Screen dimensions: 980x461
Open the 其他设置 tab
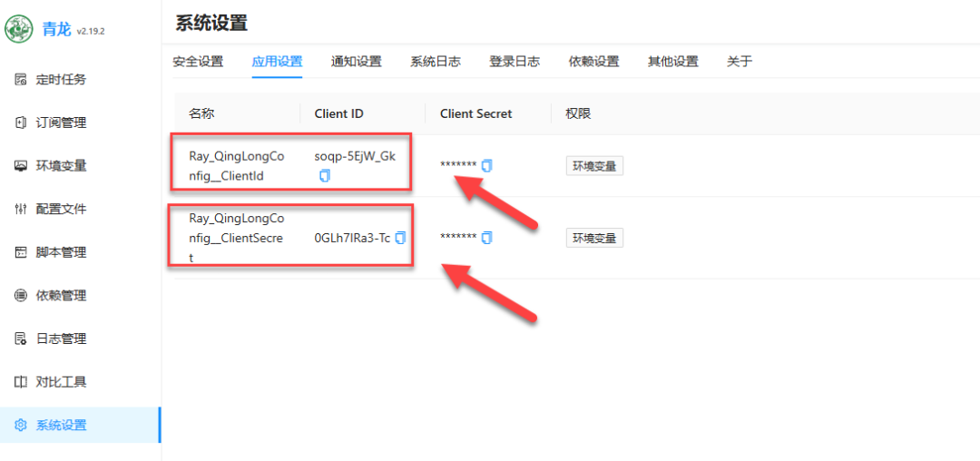tap(673, 61)
